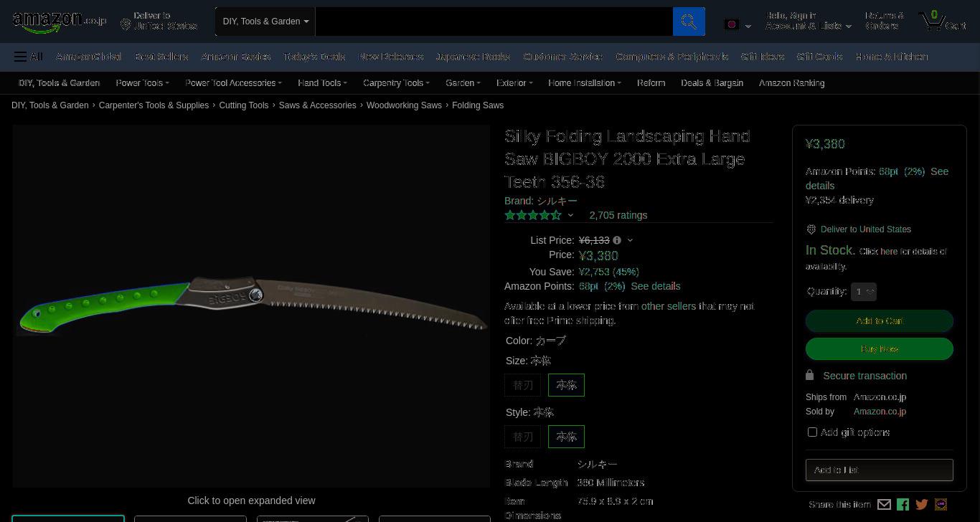Open Today's Deals
This screenshot has width=980, height=522.
tap(314, 57)
